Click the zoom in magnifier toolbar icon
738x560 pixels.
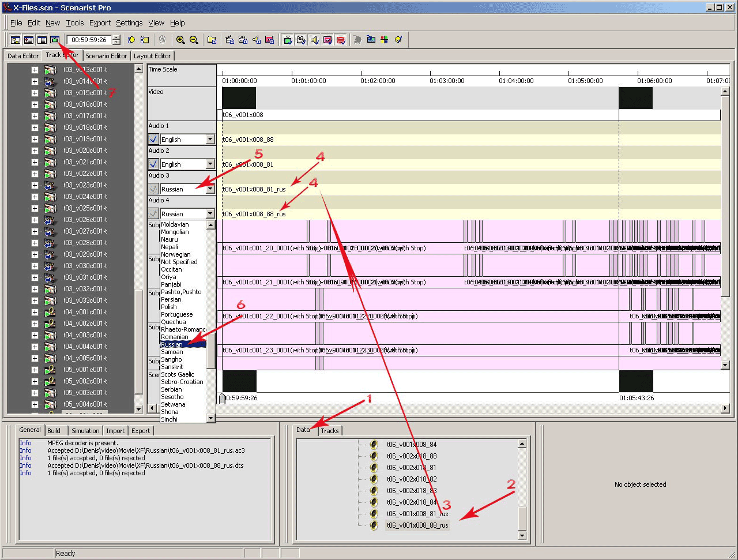180,40
